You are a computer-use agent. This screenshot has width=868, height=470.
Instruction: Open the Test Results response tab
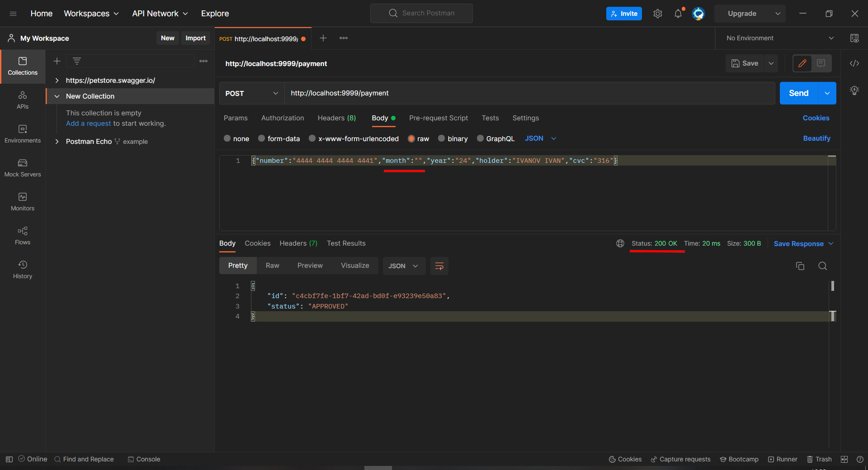(x=346, y=243)
